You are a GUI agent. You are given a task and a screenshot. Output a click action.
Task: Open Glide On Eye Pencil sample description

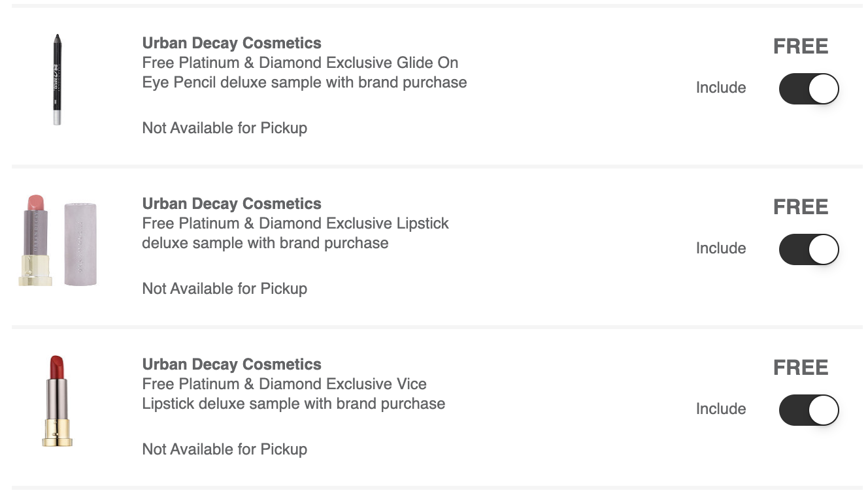coord(305,72)
